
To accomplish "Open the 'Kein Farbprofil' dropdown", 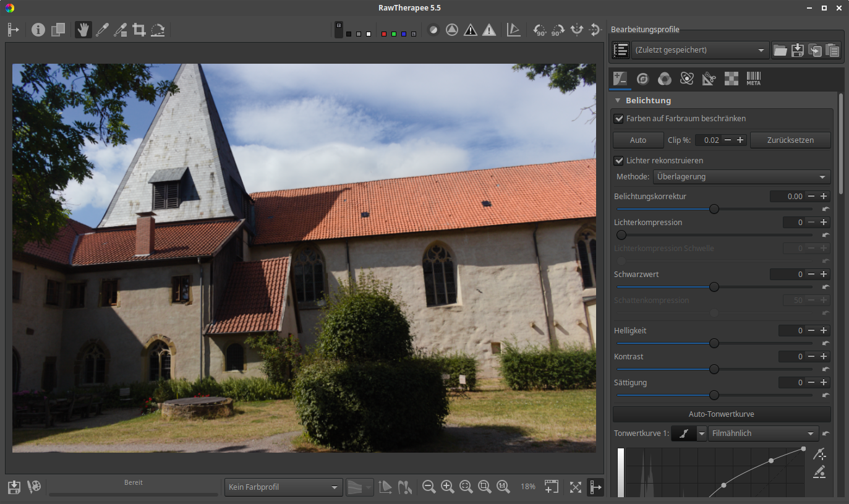I will pyautogui.click(x=283, y=487).
